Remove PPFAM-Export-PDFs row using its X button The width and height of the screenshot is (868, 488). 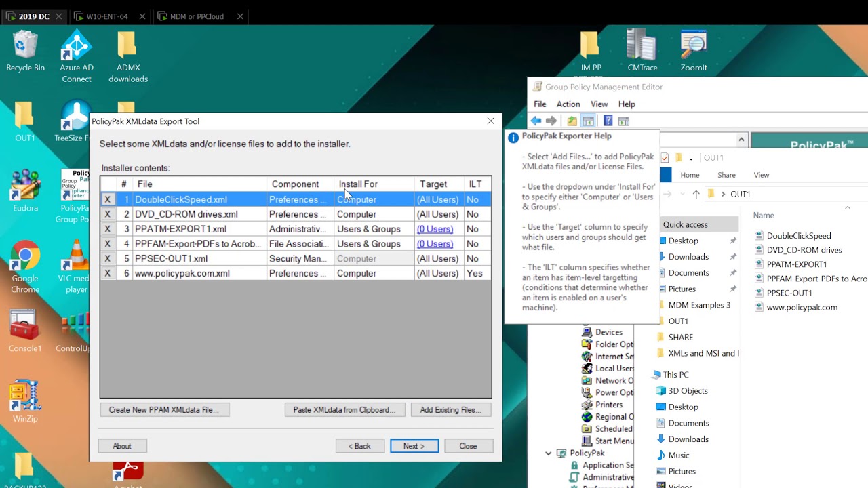click(x=107, y=244)
